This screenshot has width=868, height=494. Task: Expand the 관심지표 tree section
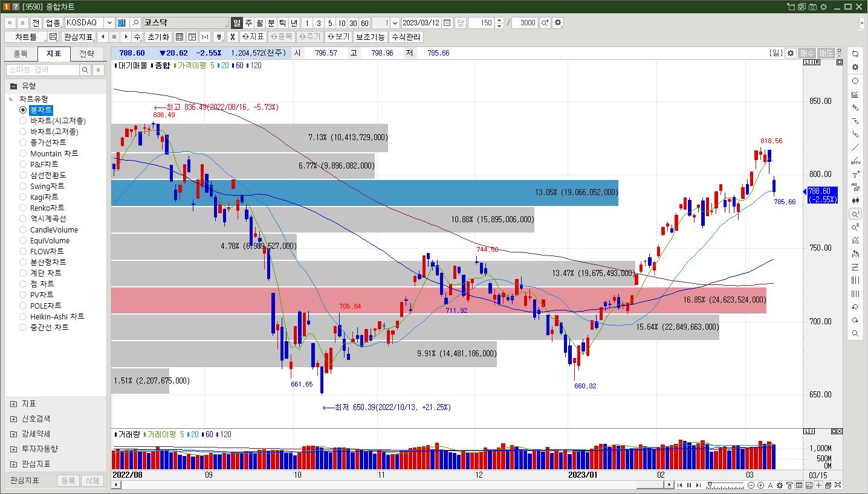14,464
